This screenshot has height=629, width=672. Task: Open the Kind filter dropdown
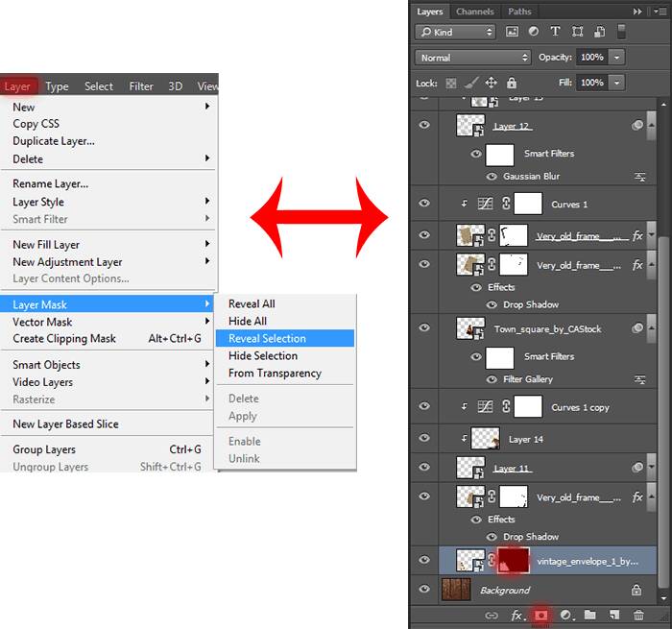455,32
